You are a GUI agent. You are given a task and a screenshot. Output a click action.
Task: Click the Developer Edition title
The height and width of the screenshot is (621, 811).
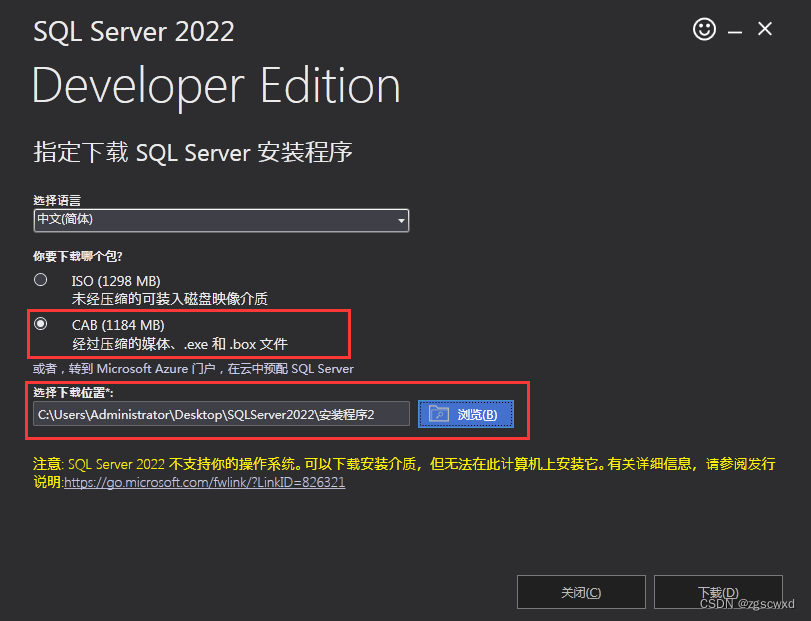(216, 86)
